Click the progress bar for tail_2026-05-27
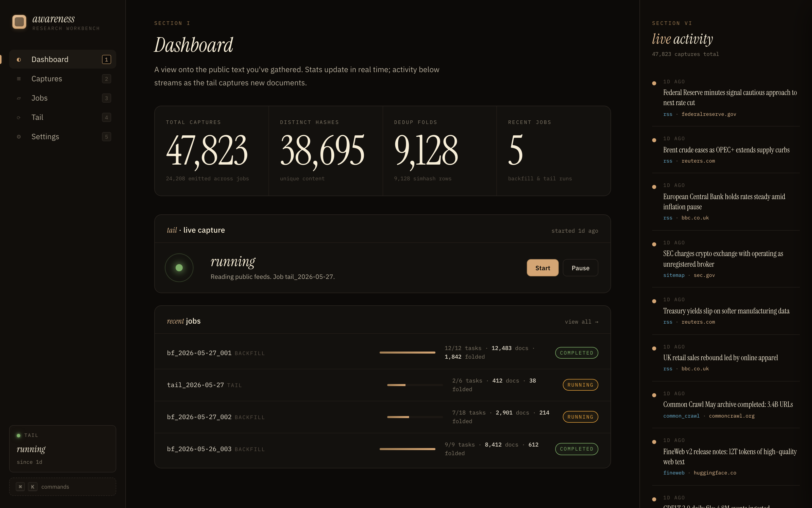812x508 pixels. [415, 385]
